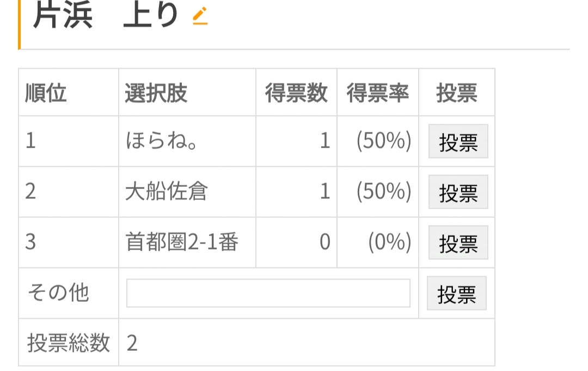The height and width of the screenshot is (371, 588).
Task: Select the 首都圏2-1番 option text
Action: click(x=182, y=241)
